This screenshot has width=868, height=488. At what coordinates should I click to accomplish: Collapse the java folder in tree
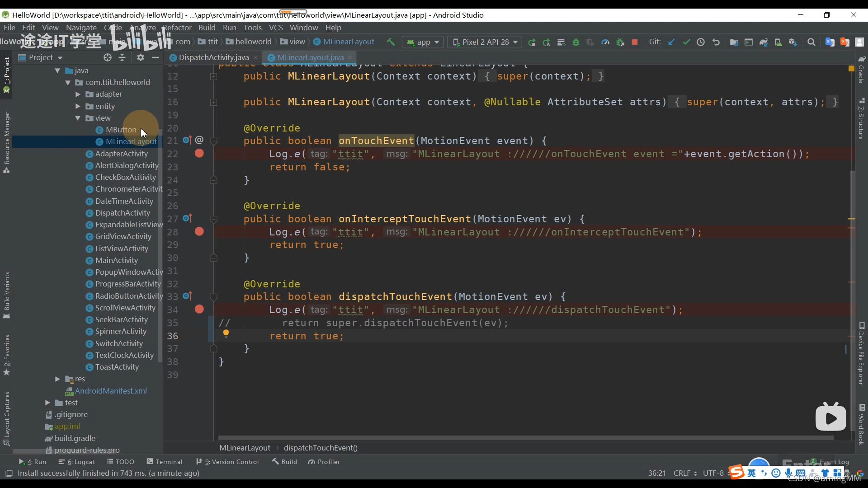57,70
